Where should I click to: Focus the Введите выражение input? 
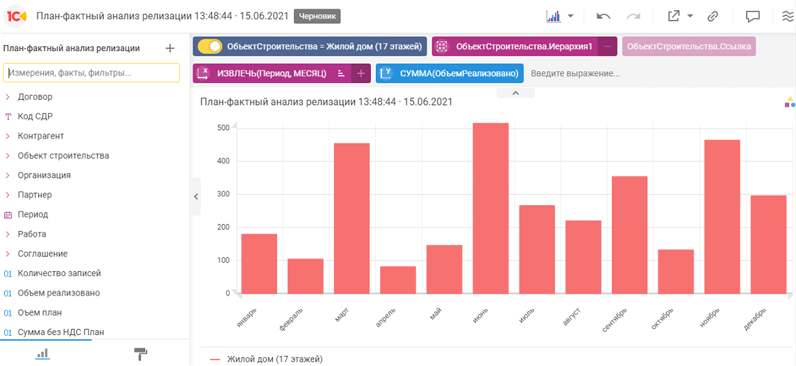coord(576,74)
